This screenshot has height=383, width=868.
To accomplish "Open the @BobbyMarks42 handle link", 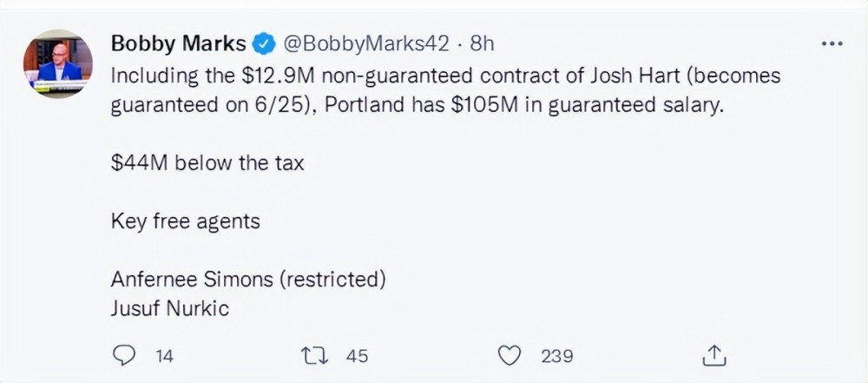I will (366, 43).
